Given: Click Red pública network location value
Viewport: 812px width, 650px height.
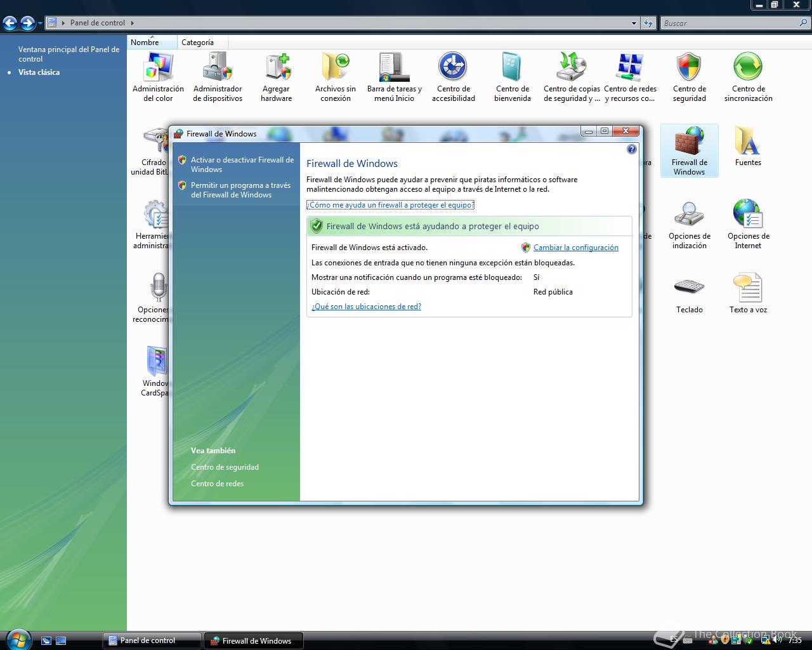Looking at the screenshot, I should tap(553, 292).
